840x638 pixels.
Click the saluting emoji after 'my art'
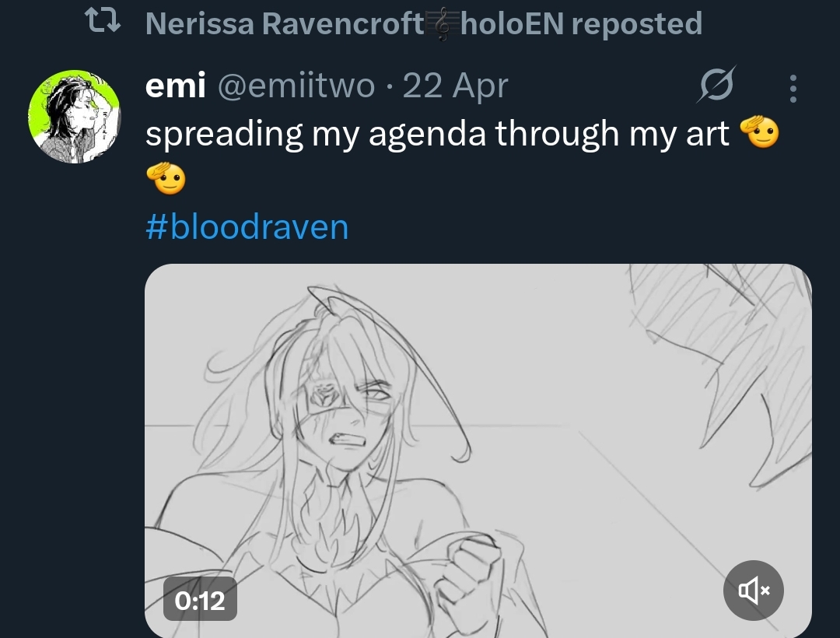coord(759,131)
